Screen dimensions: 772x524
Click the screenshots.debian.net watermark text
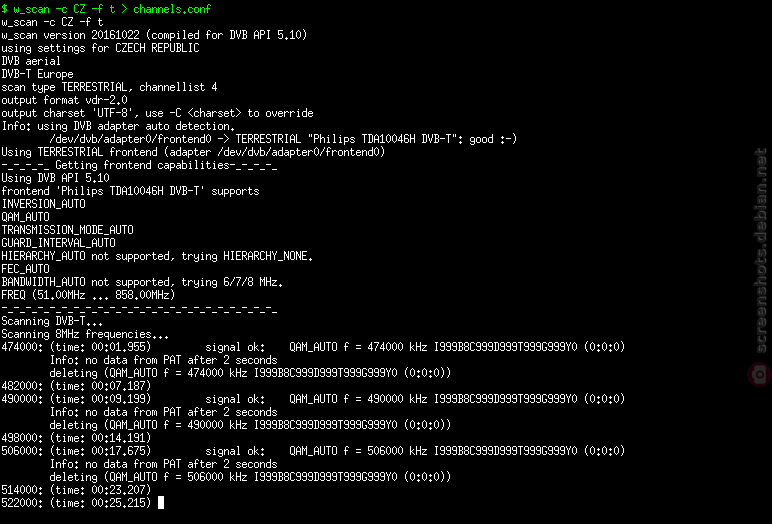(x=761, y=250)
